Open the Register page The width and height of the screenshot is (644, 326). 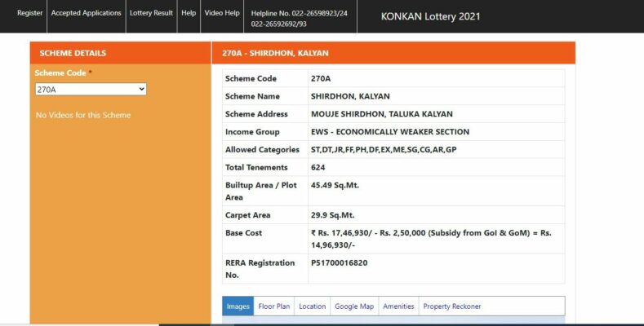[29, 14]
